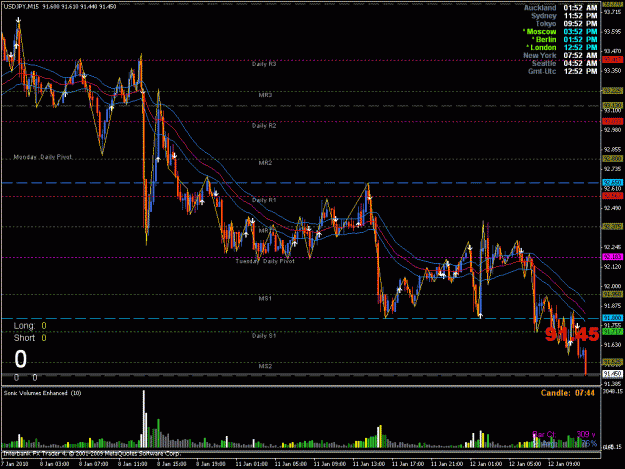Select the MS2 level label
The image size is (625, 469).
click(265, 366)
